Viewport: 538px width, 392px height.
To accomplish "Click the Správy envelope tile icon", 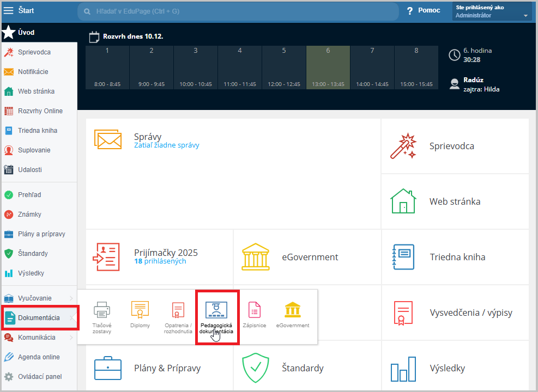I will [108, 139].
